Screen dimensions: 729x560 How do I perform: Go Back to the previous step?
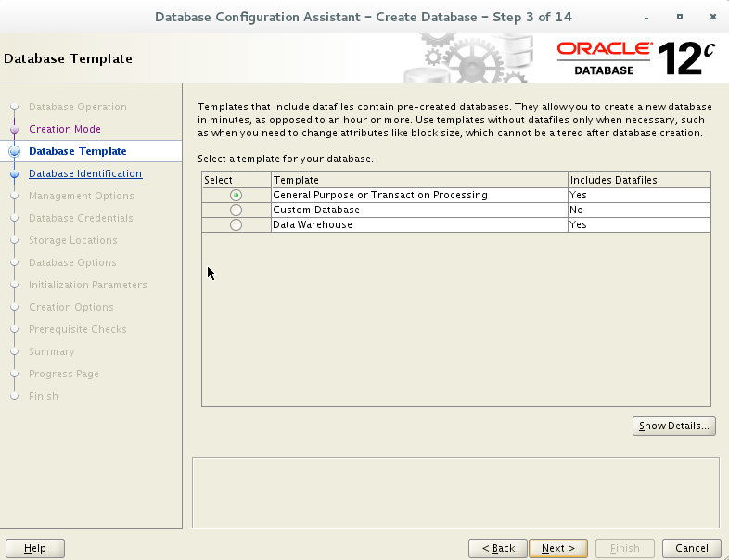pos(498,548)
